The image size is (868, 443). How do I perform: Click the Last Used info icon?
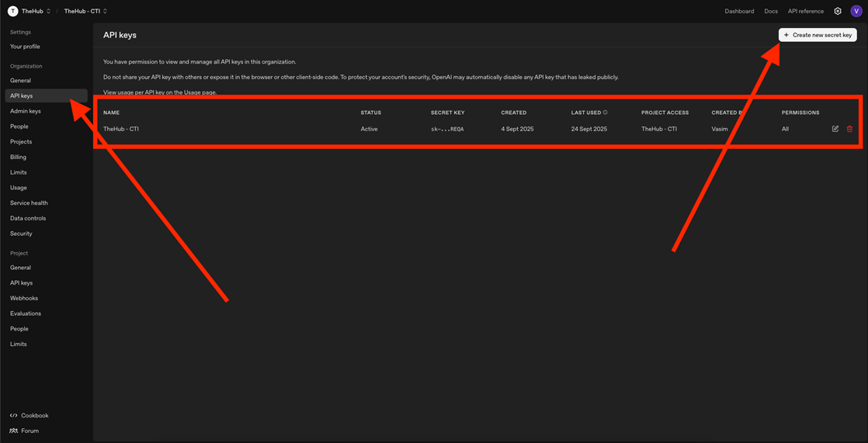click(606, 112)
